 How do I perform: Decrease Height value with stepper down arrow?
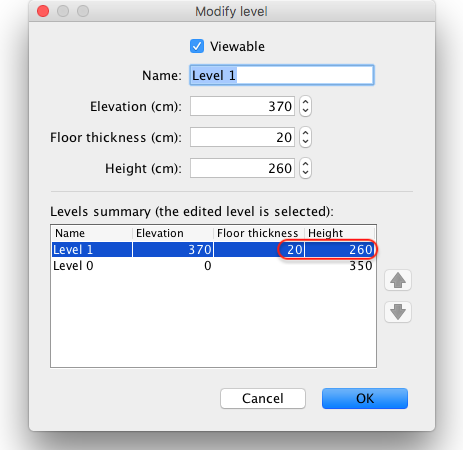point(305,173)
